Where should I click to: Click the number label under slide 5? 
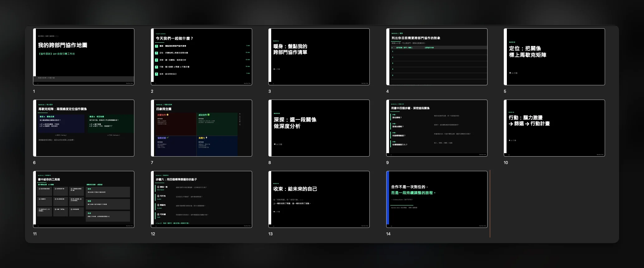505,92
